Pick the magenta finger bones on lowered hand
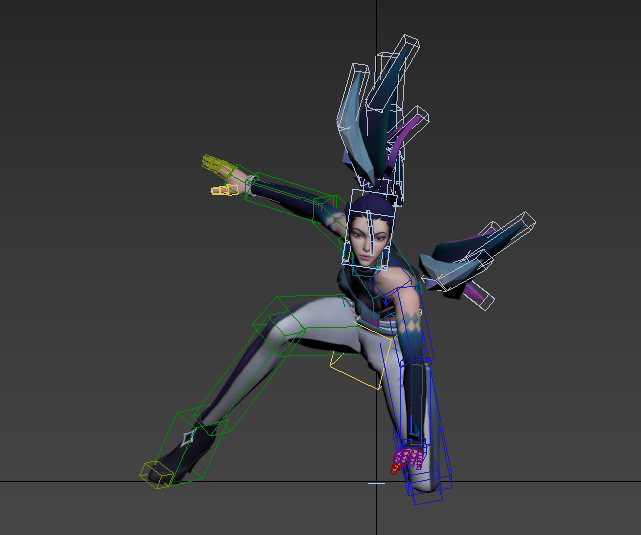The image size is (641, 535). click(x=408, y=458)
